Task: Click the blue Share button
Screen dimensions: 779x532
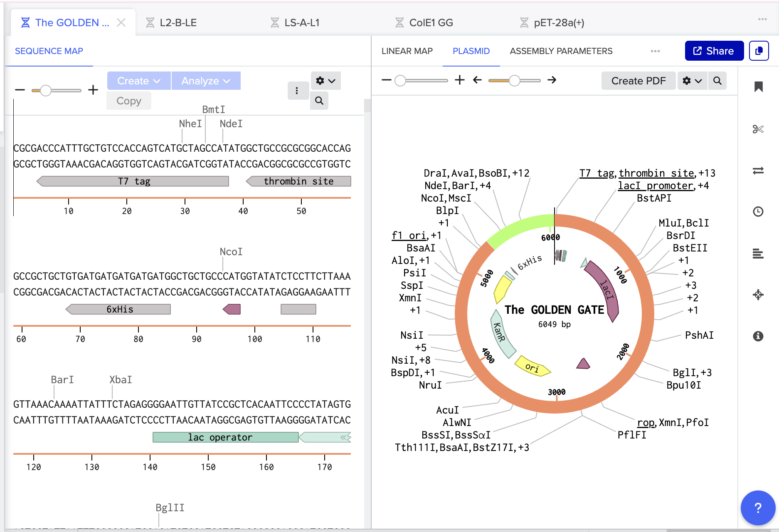Action: click(714, 51)
